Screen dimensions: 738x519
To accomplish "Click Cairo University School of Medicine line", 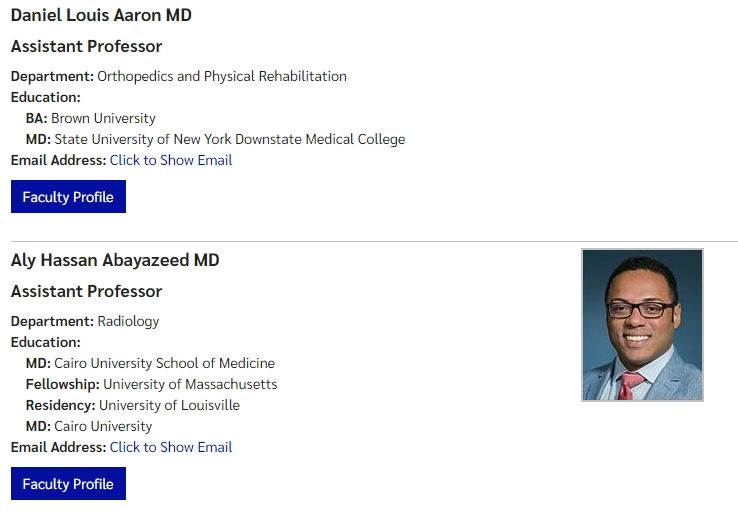I will pos(164,363).
